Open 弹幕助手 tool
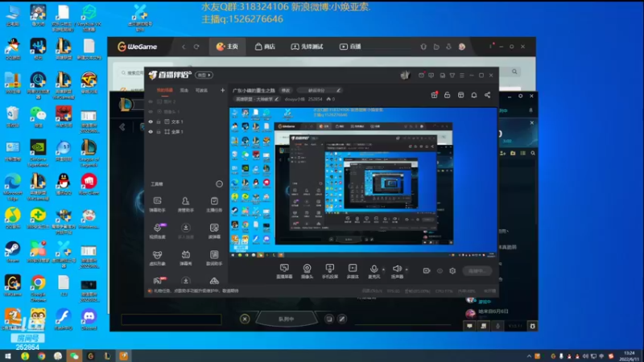Screen dimensions: 644x362 point(157,204)
